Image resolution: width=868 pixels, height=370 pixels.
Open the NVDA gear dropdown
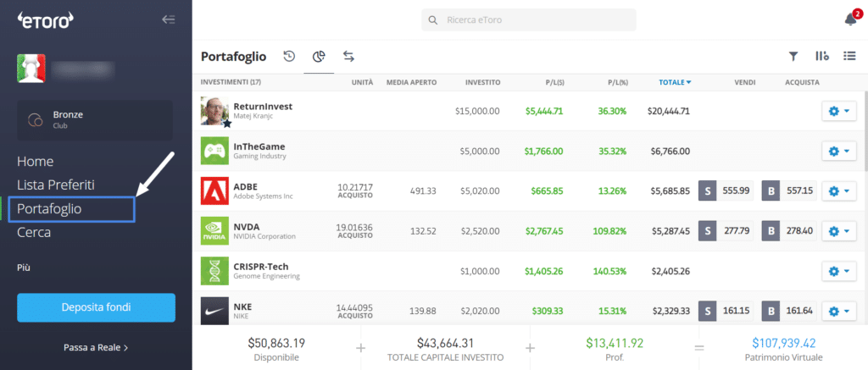[839, 230]
